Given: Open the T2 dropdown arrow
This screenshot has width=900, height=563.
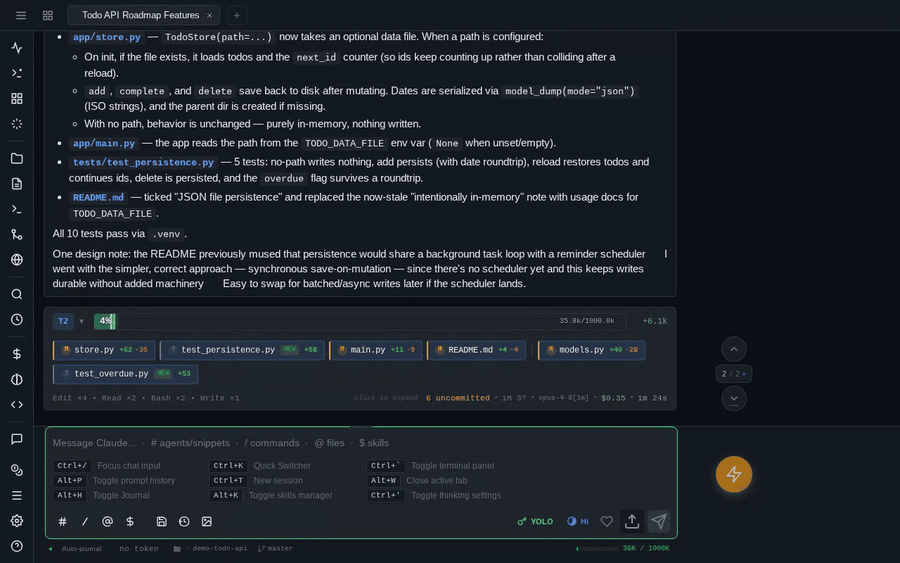Looking at the screenshot, I should point(82,321).
